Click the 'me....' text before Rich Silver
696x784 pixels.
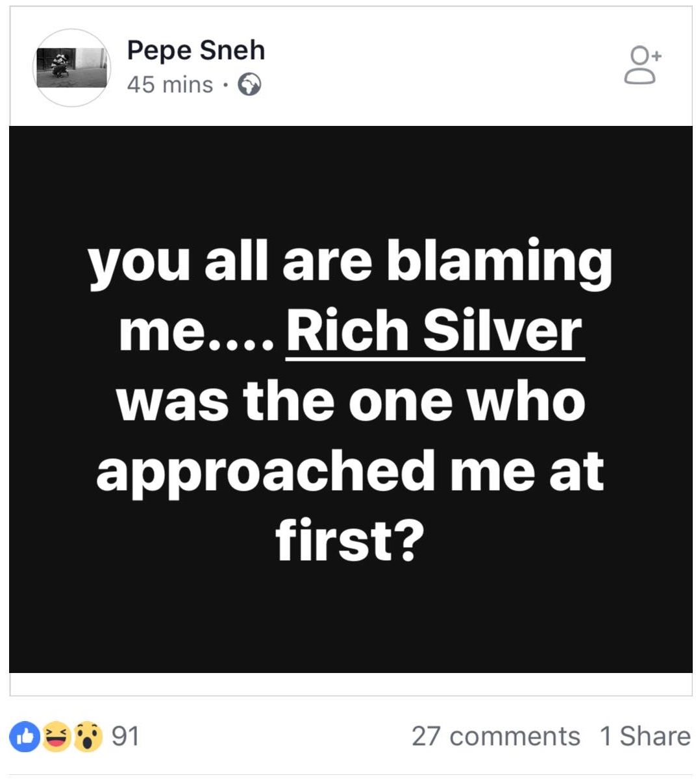click(x=195, y=331)
